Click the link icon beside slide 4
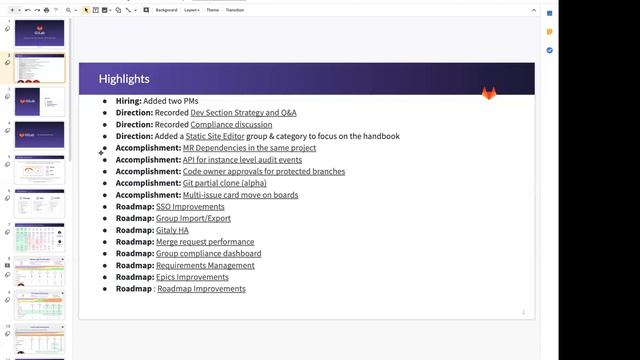The image size is (640, 360). coord(7,131)
